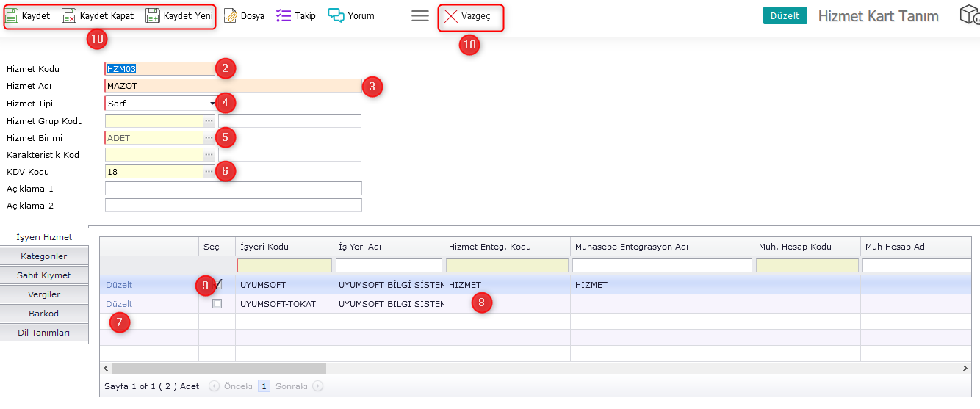Click the Kaydet Kapat toolbar icon
The image size is (980, 409).
click(x=69, y=15)
